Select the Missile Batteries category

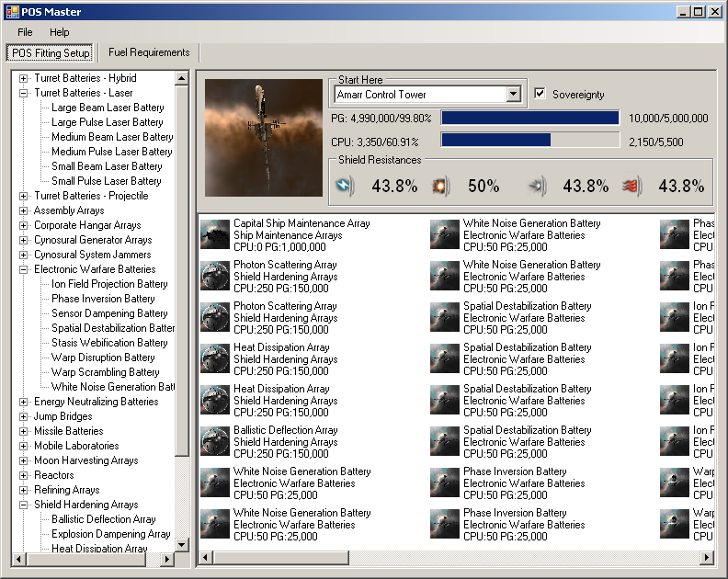click(x=69, y=431)
